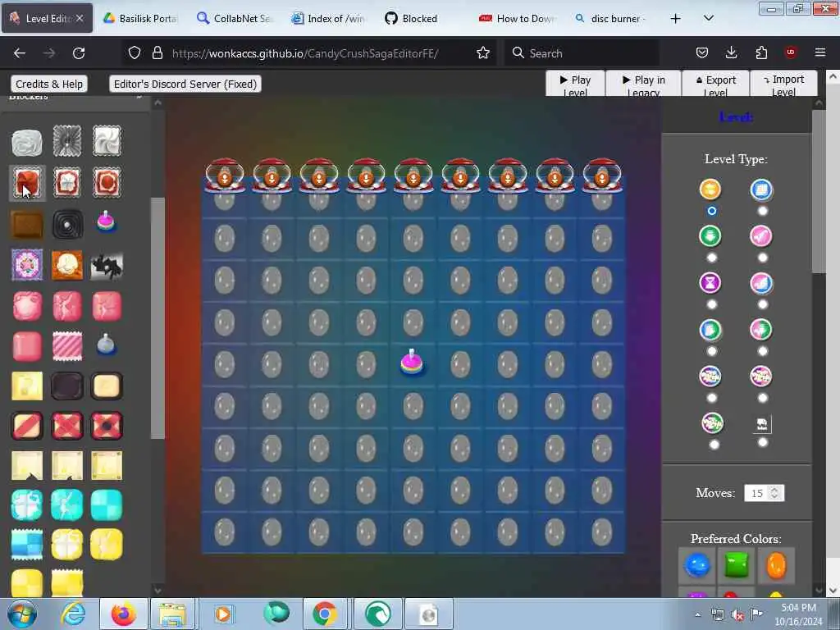
Task: Select the pink cake bomb in palette
Action: click(106, 221)
